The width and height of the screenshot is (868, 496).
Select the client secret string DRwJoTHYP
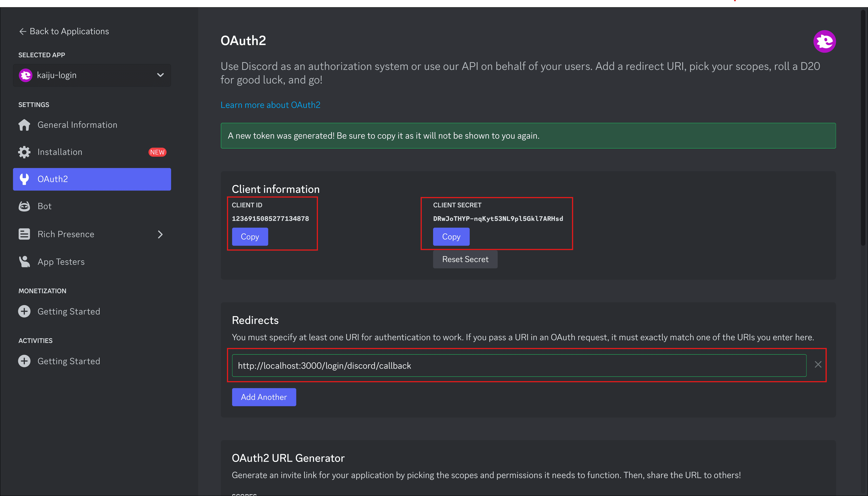pyautogui.click(x=498, y=219)
